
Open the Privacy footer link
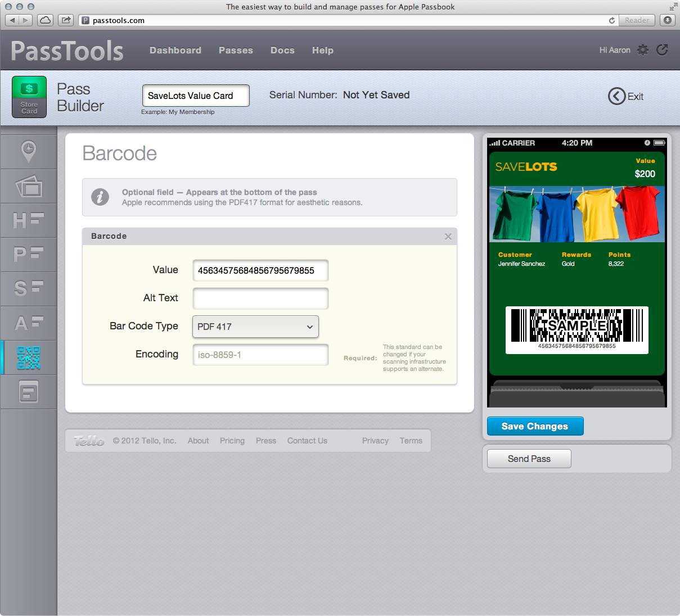pos(375,441)
